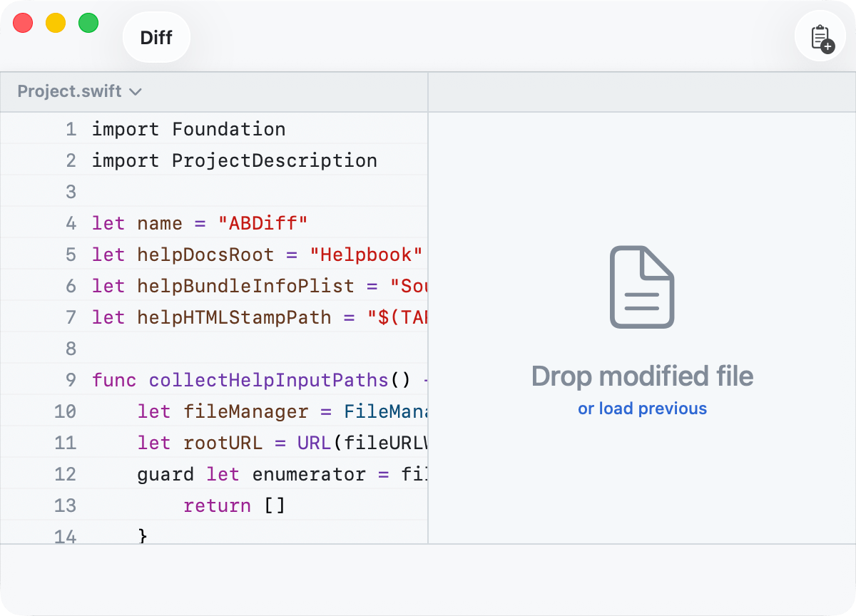Expand the chevron next to Project.swift
856x616 pixels.
(136, 92)
